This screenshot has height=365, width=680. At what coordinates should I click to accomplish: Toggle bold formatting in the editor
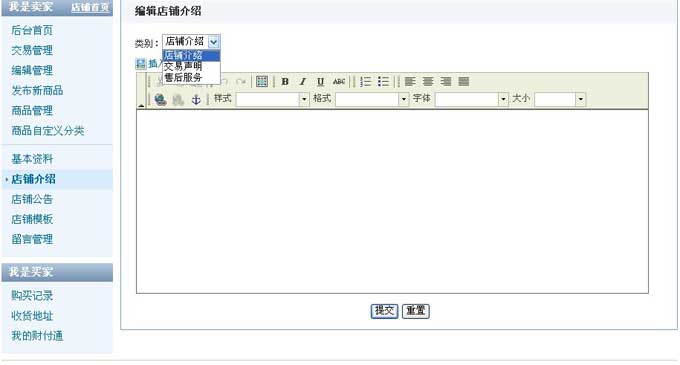tap(285, 81)
